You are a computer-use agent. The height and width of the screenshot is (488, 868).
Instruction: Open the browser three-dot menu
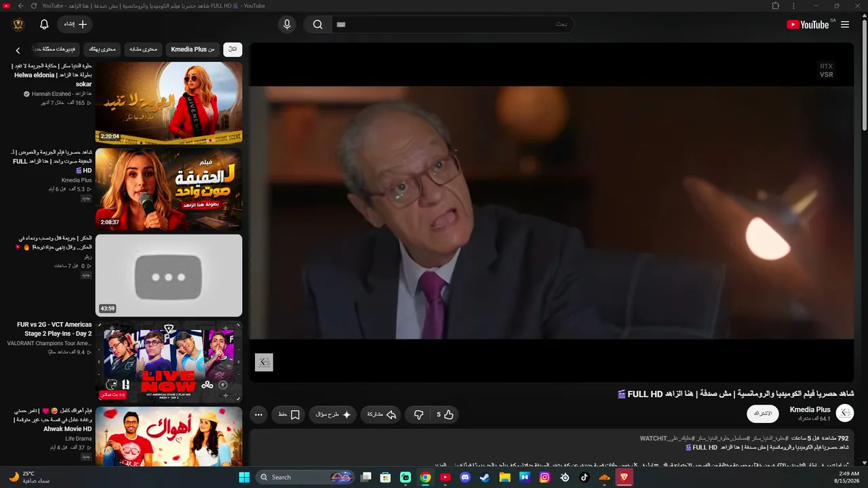click(x=793, y=6)
